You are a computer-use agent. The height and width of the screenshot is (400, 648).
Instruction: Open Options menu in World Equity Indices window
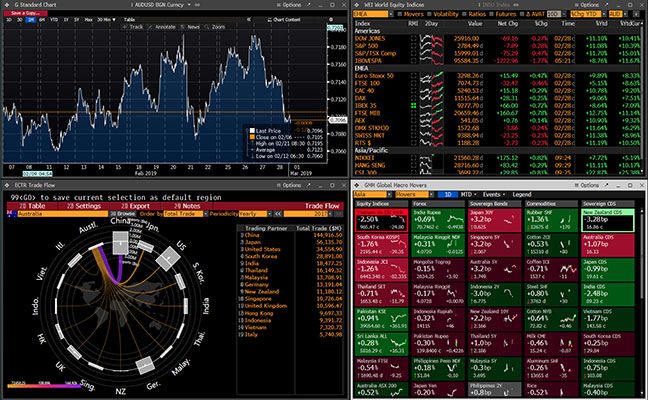pos(587,5)
